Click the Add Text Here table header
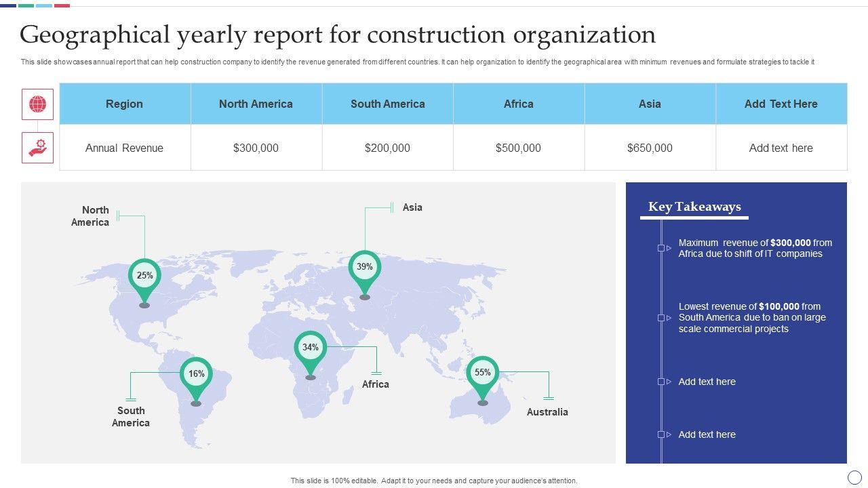868x488 pixels. (x=781, y=104)
